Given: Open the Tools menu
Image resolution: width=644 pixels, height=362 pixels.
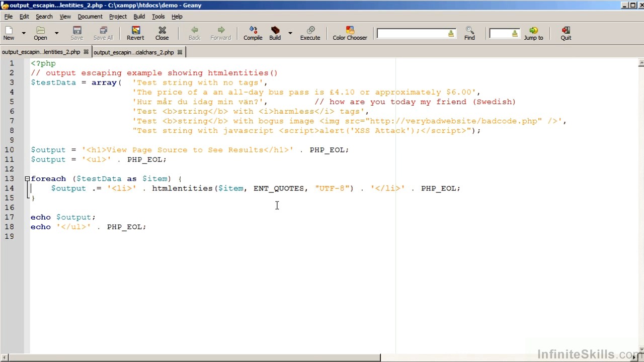Looking at the screenshot, I should 158,17.
